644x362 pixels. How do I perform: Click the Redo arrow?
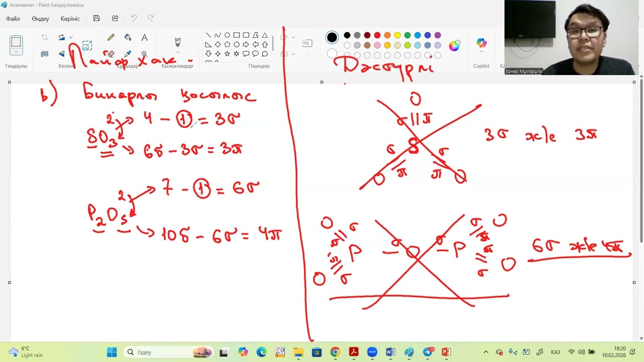[x=150, y=18]
